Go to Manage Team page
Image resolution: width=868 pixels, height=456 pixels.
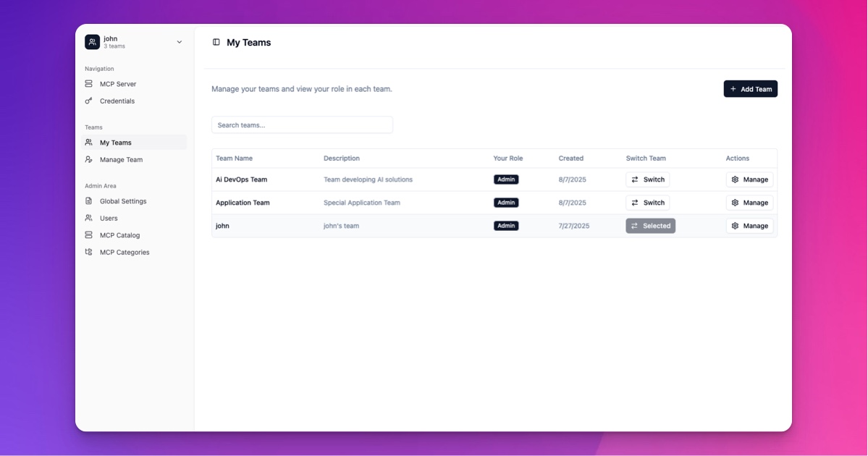[134, 159]
